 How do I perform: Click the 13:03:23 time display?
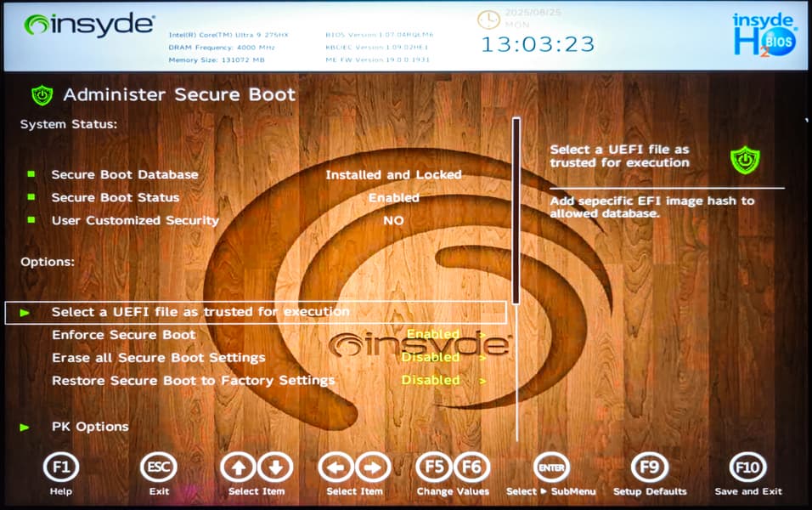pyautogui.click(x=538, y=44)
